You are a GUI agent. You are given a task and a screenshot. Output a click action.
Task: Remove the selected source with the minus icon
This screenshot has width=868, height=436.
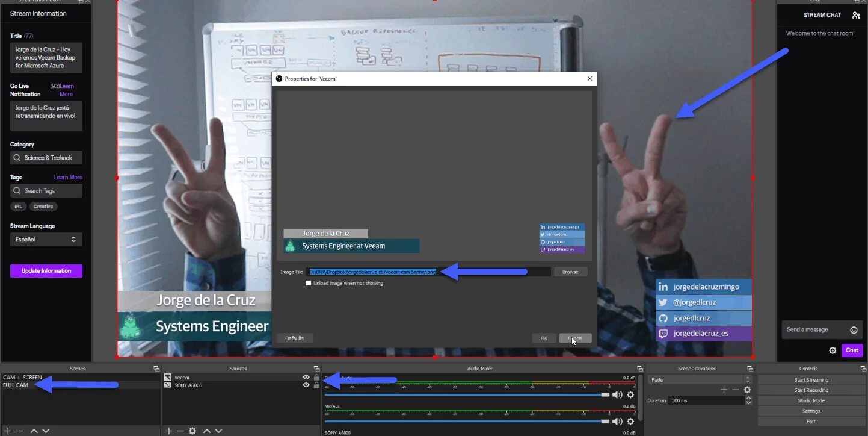click(180, 431)
